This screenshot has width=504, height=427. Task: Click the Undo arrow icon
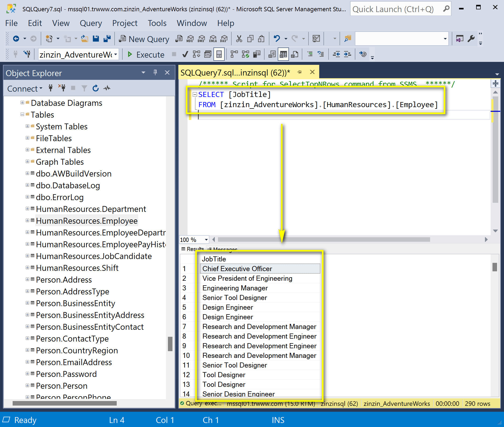[277, 39]
